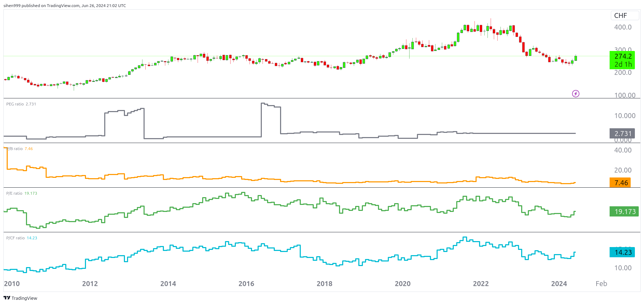Click the 2014 label on time axis

pos(168,284)
